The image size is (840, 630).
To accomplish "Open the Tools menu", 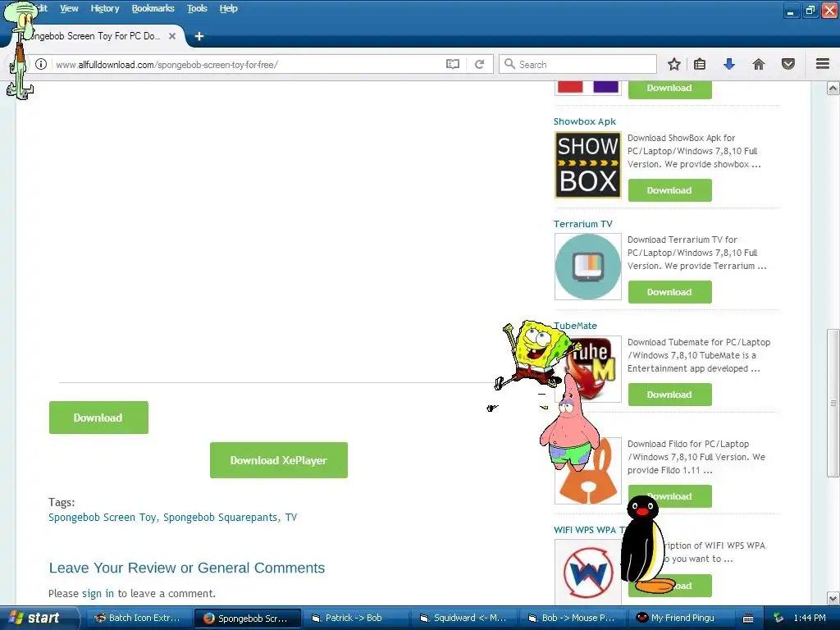I will point(197,8).
